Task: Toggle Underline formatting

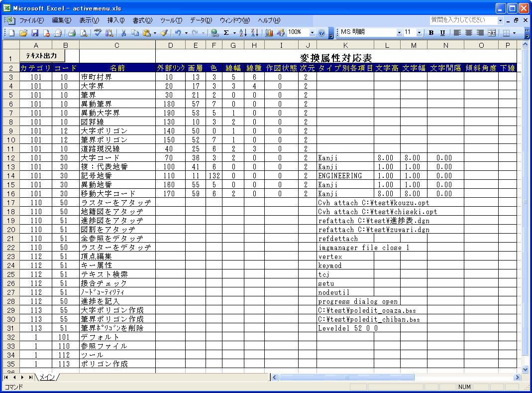Action: pos(442,33)
